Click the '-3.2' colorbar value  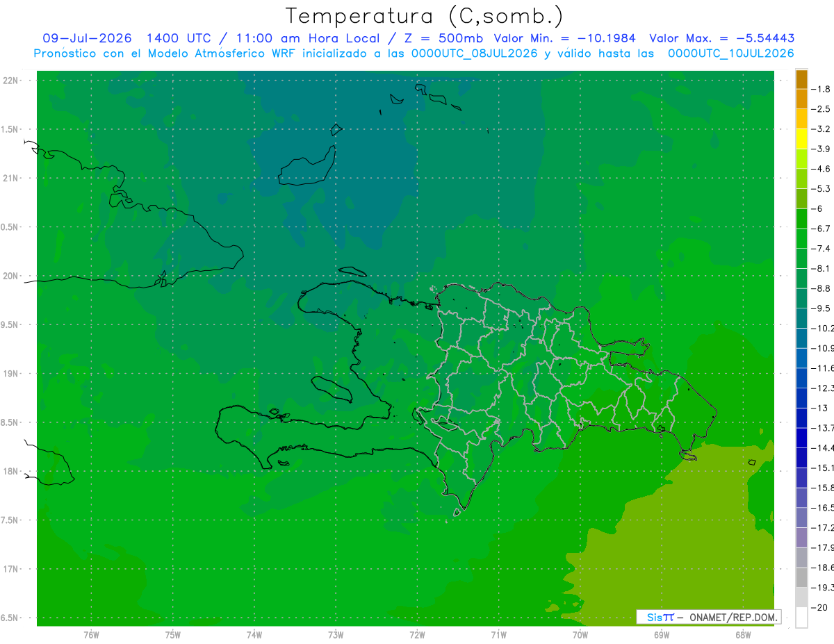[x=821, y=129]
